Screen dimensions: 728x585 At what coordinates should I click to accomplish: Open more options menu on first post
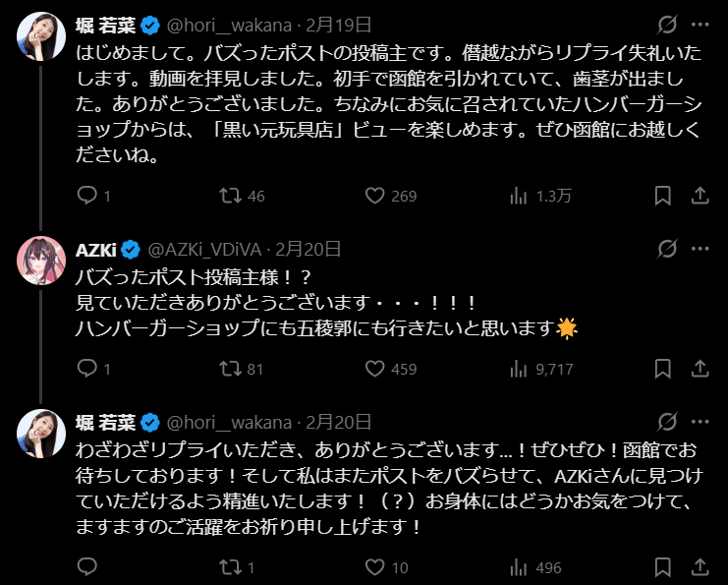pyautogui.click(x=700, y=24)
